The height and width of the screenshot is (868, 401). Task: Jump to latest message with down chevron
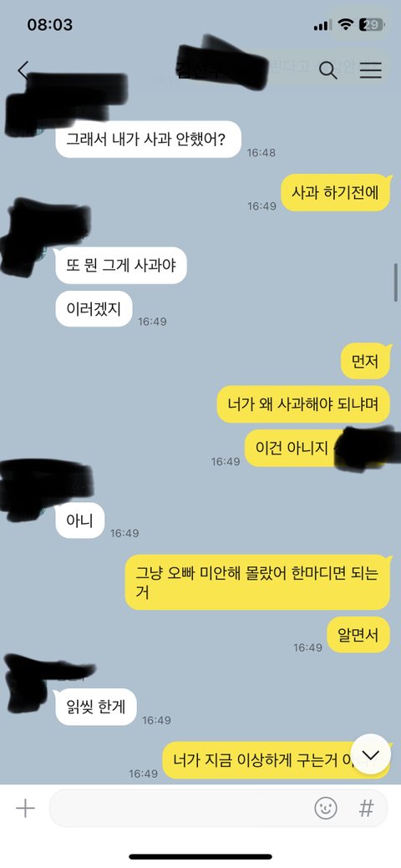371,754
